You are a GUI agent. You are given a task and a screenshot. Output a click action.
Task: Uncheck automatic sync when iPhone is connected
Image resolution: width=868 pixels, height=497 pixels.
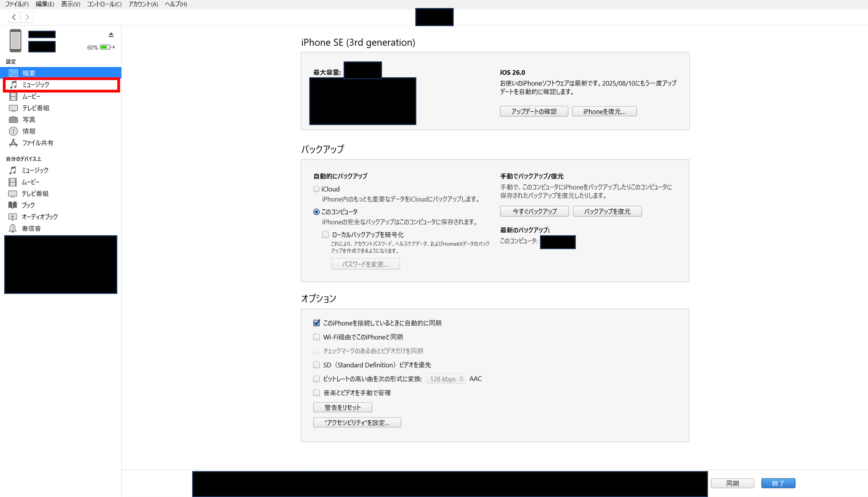[317, 323]
